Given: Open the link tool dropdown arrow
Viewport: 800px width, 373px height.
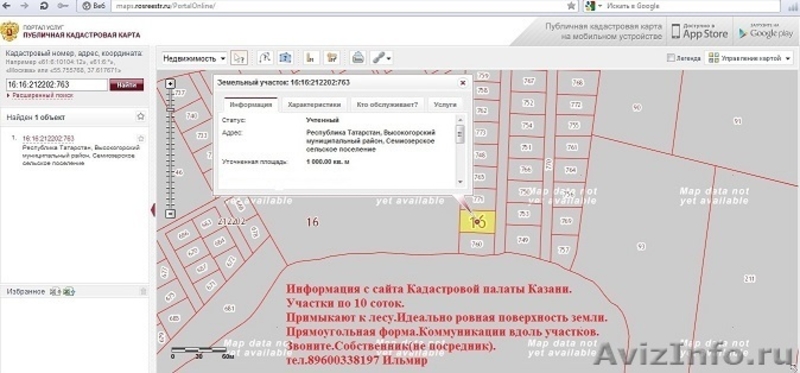Looking at the screenshot, I should tap(390, 58).
